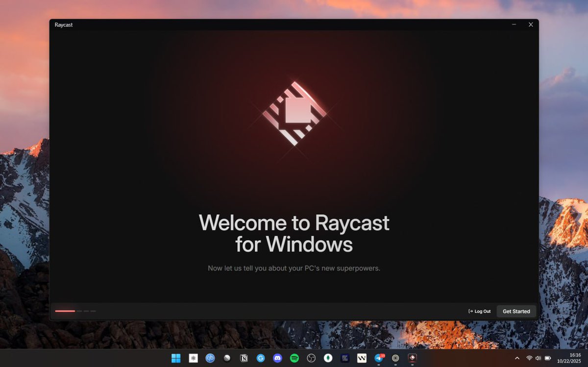The image size is (588, 367).
Task: Show hidden system tray icons
Action: pyautogui.click(x=517, y=358)
